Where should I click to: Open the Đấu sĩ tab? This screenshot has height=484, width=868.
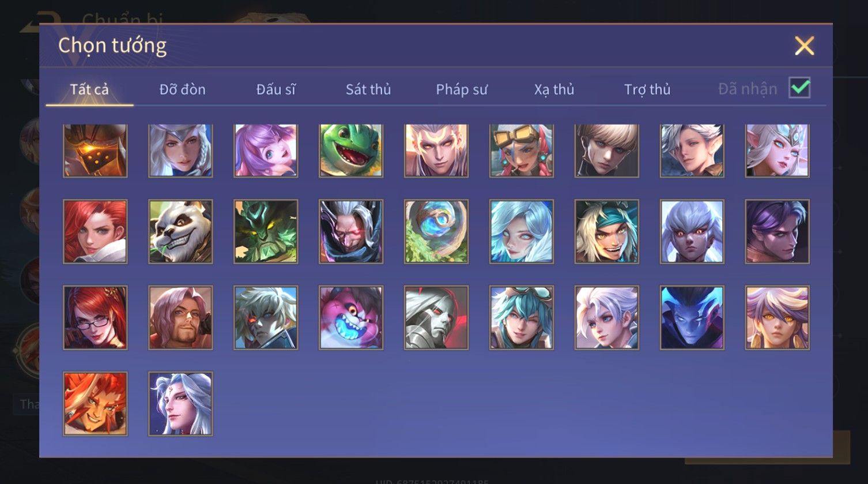[x=276, y=89]
